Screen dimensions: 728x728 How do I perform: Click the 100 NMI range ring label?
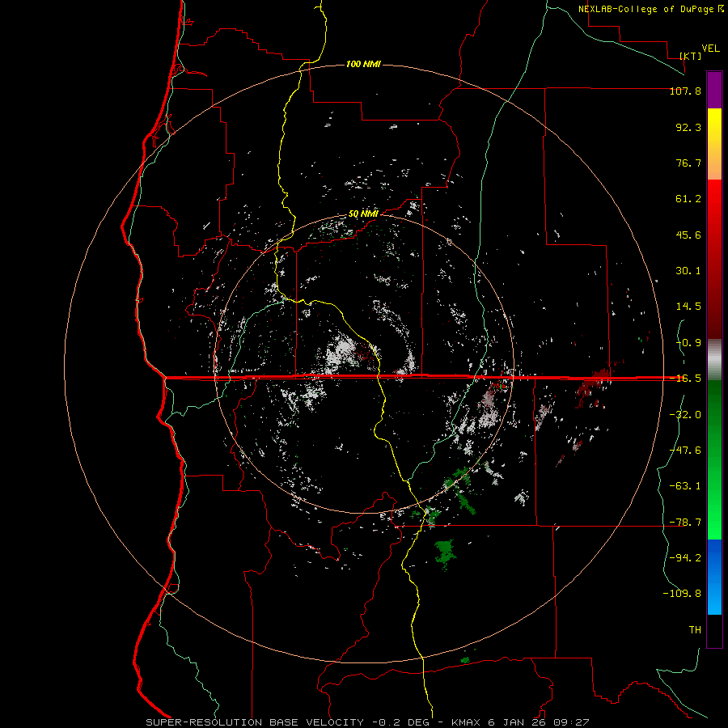click(363, 64)
